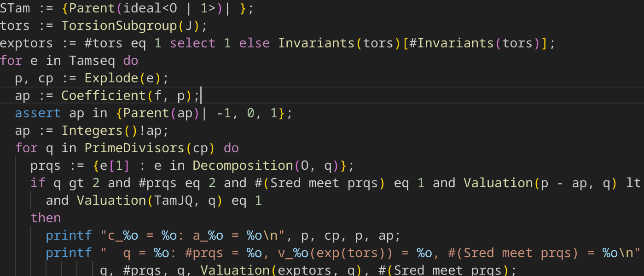Screen dimensions: 644x276
Task: Click the printf on the q = %o line
Action: tap(69, 253)
